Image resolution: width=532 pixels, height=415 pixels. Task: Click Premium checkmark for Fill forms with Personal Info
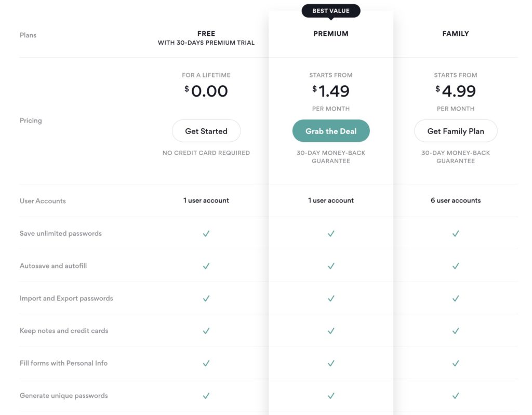coord(331,363)
